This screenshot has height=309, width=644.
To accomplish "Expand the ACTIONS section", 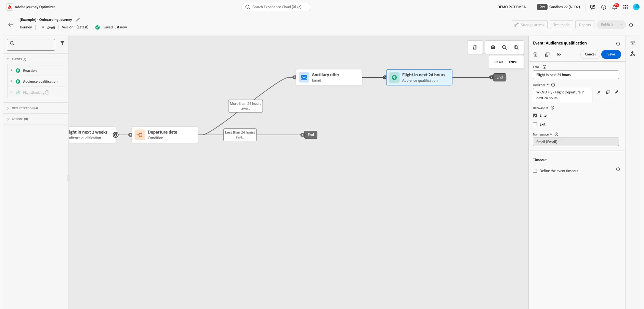I will pyautogui.click(x=8, y=119).
